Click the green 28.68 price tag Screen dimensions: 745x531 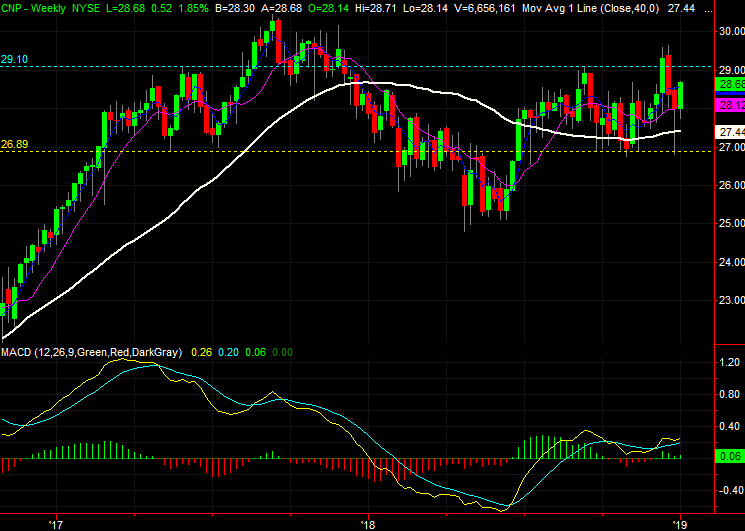[731, 85]
